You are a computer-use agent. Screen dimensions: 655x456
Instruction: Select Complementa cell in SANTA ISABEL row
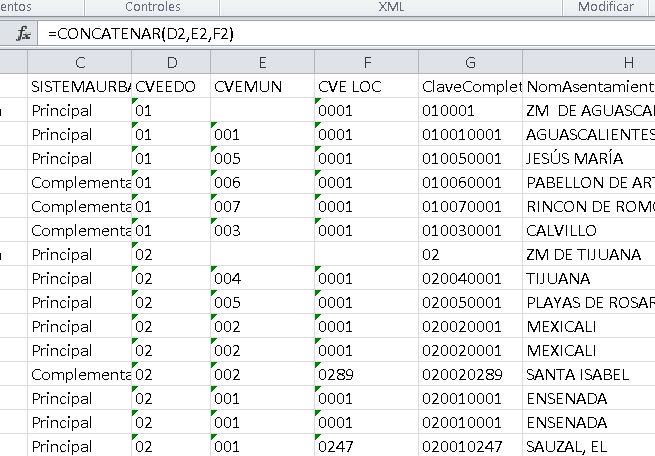coord(80,375)
